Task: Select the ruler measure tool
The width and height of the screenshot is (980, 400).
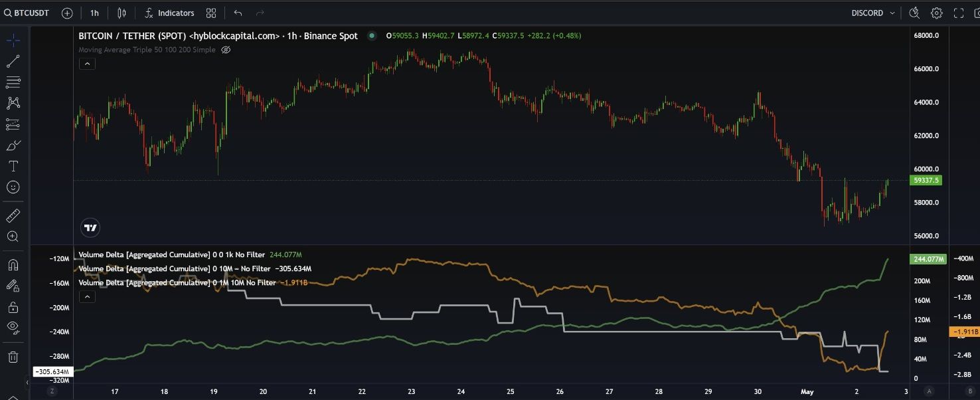Action: [13, 215]
